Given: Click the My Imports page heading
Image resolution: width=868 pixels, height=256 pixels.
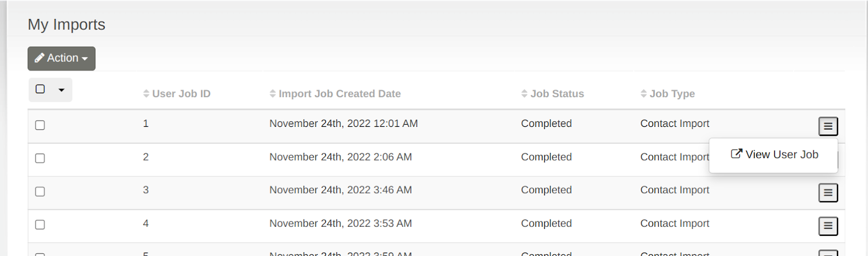Looking at the screenshot, I should click(x=67, y=24).
